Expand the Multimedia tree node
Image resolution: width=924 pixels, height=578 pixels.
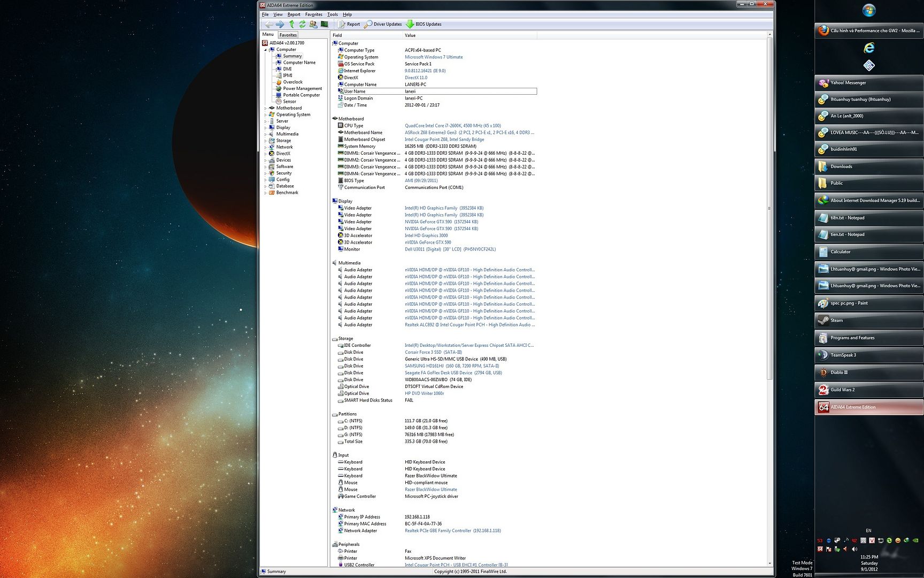tap(265, 134)
